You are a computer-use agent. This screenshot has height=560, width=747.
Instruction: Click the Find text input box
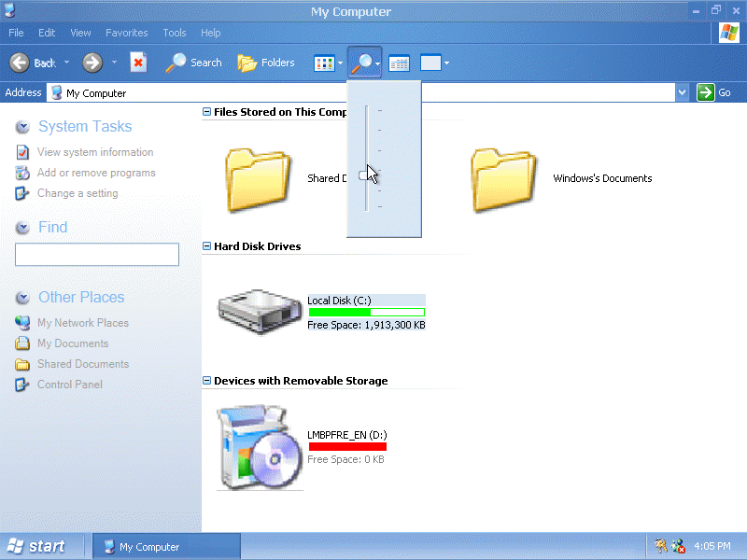pos(97,254)
